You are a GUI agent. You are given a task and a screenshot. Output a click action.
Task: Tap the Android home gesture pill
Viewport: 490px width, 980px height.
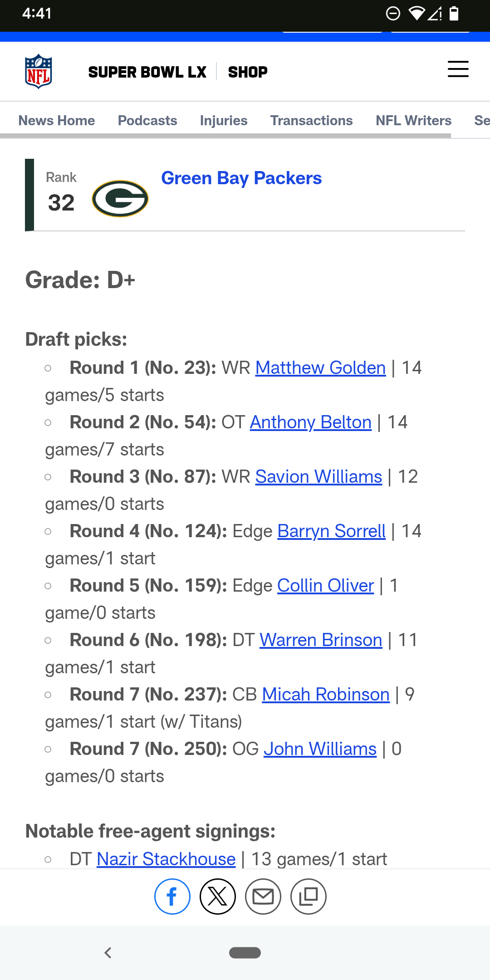(x=245, y=953)
